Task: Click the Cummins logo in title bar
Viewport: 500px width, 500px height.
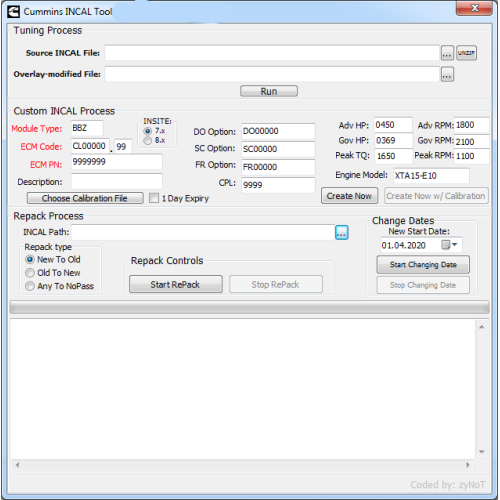Action: click(x=13, y=12)
